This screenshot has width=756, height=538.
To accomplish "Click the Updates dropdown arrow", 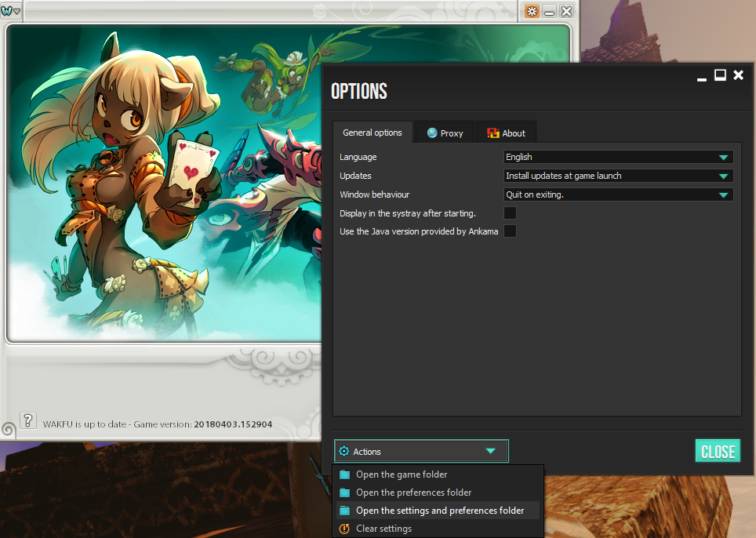I will pyautogui.click(x=723, y=176).
